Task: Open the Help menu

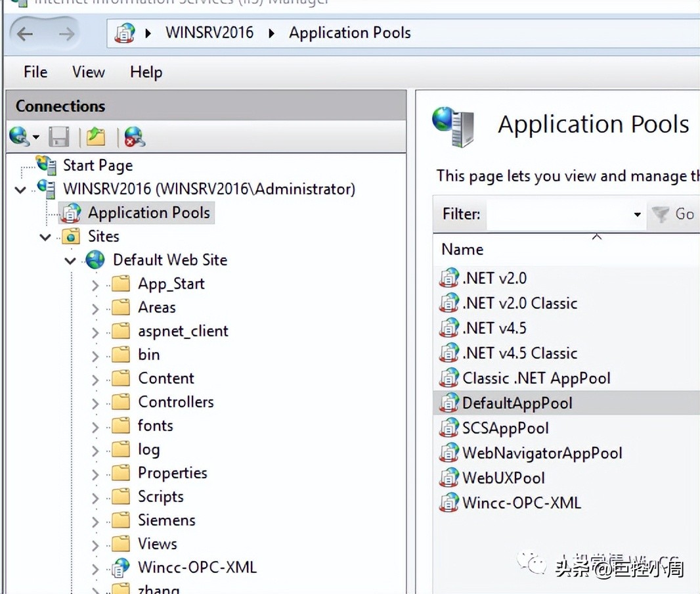Action: coord(146,72)
